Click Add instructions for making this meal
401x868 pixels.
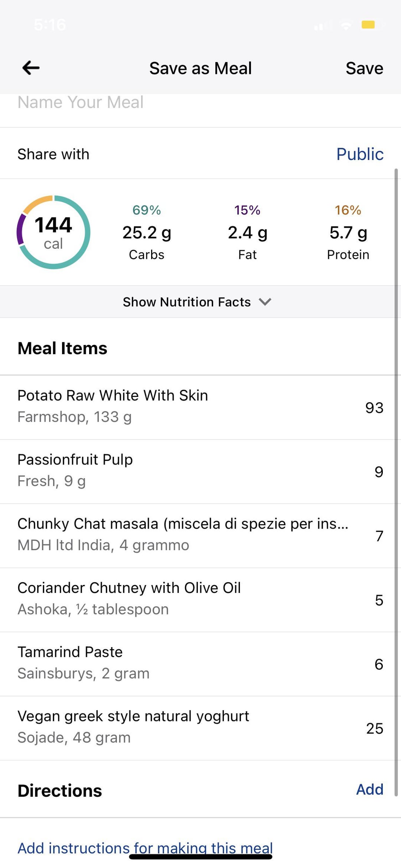click(145, 848)
